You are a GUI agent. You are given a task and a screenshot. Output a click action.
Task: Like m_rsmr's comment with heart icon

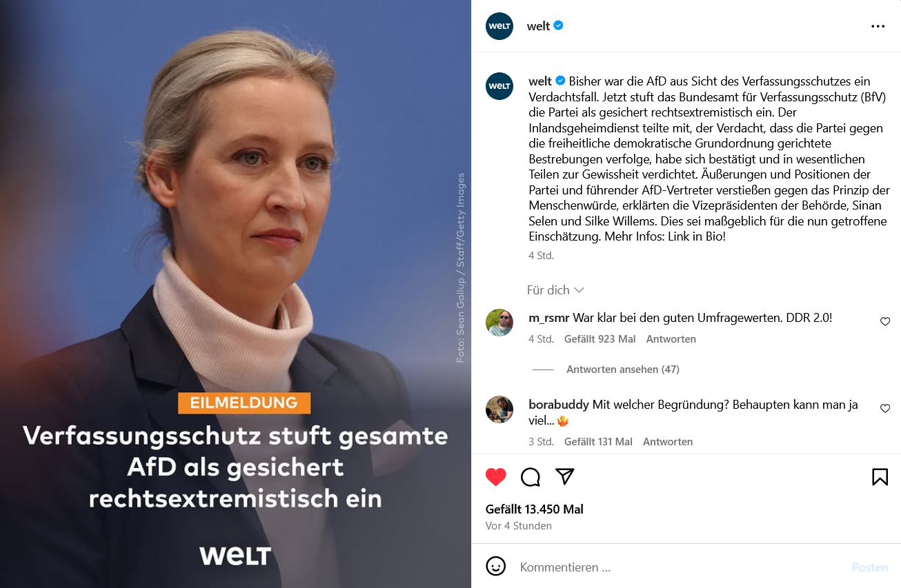tap(885, 322)
